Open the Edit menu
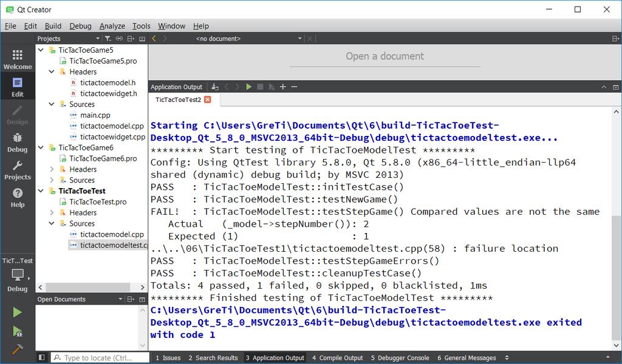This screenshot has height=364, width=622. 30,25
